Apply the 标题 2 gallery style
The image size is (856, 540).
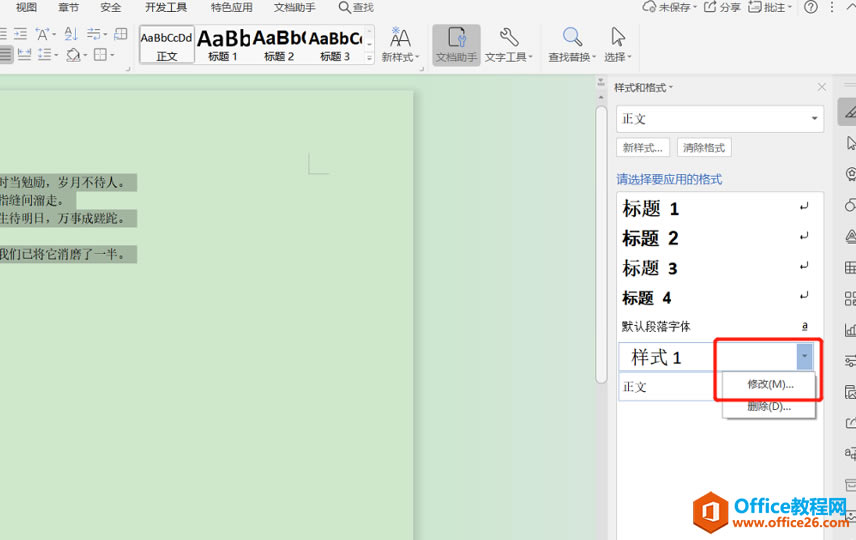(x=278, y=45)
